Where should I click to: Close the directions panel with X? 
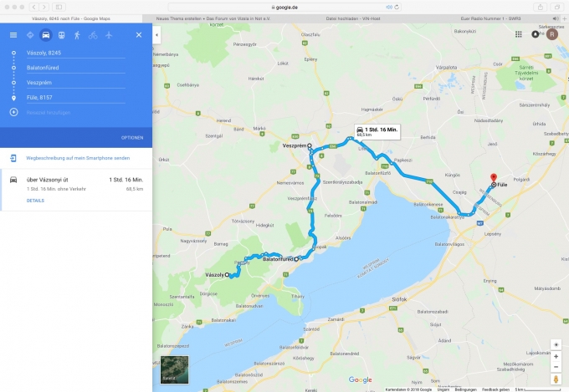(x=139, y=35)
